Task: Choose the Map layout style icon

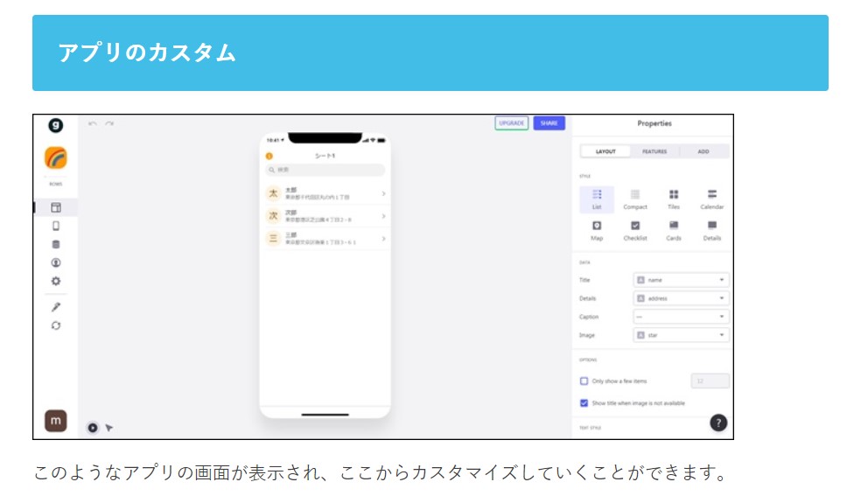Action: pos(597,227)
